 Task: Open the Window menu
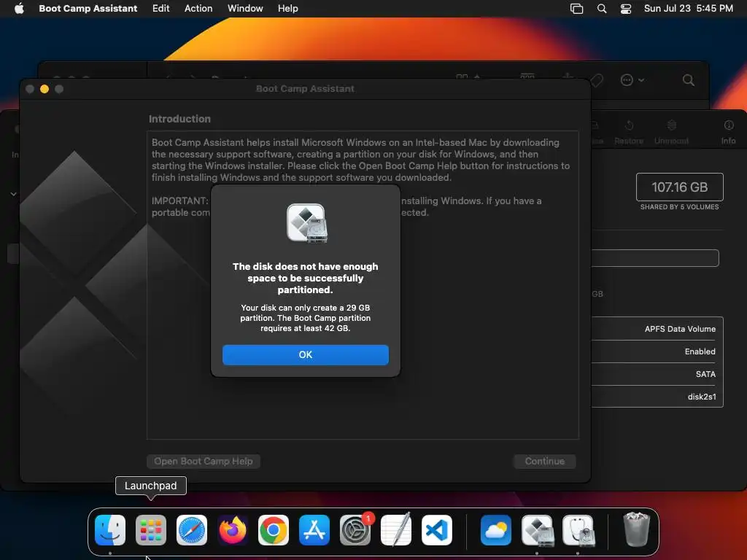point(245,8)
